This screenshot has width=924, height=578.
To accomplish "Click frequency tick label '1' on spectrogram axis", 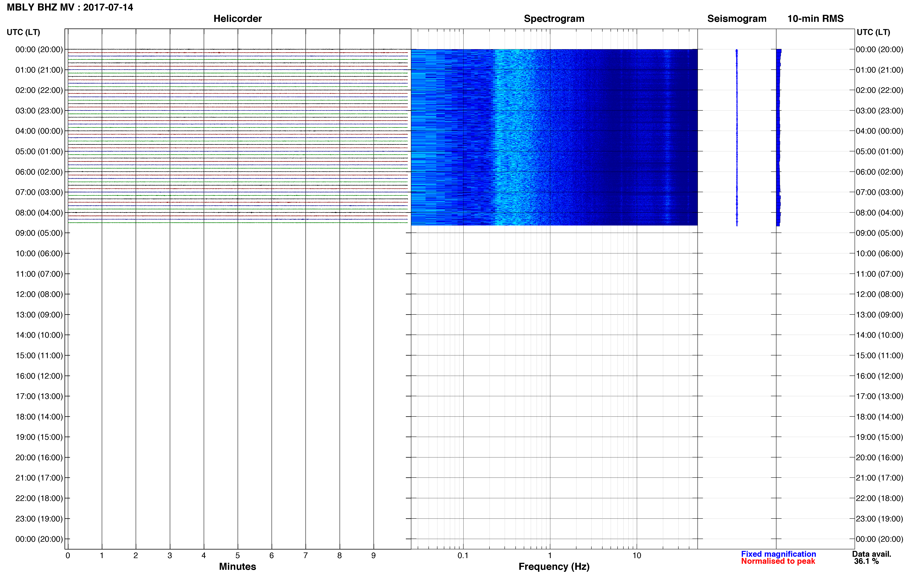I will pyautogui.click(x=550, y=556).
